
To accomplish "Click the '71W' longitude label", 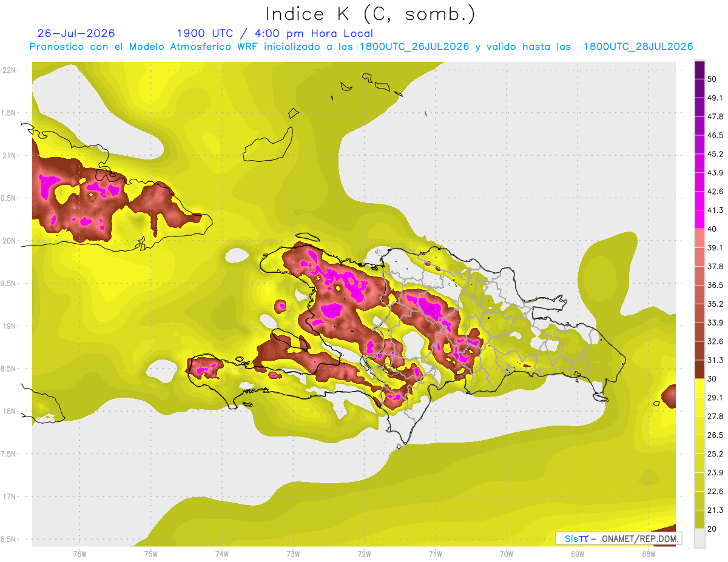I will click(435, 554).
